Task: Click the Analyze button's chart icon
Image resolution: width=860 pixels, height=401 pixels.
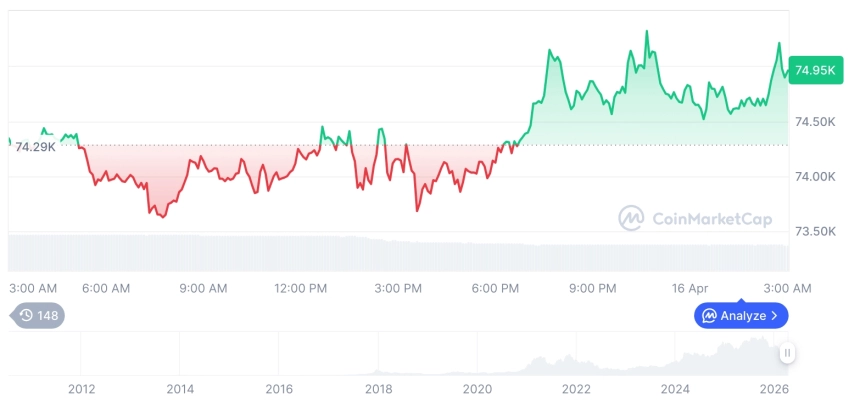Action: coord(710,316)
